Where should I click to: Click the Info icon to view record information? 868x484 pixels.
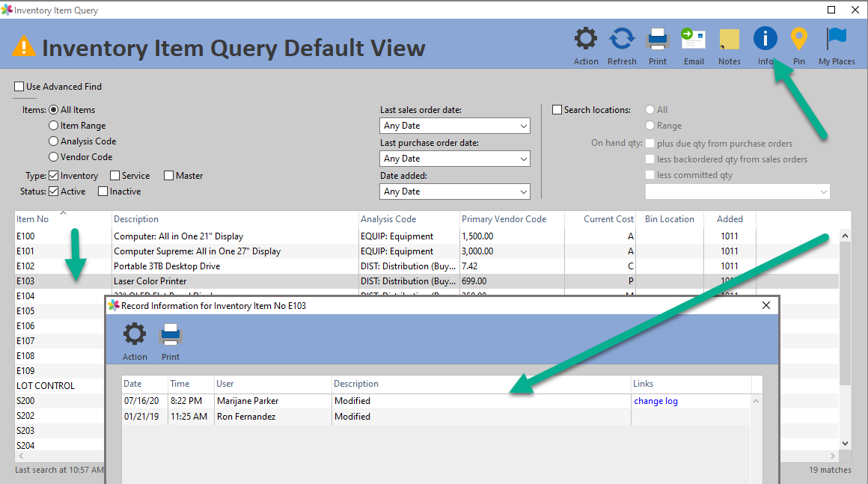[x=765, y=41]
